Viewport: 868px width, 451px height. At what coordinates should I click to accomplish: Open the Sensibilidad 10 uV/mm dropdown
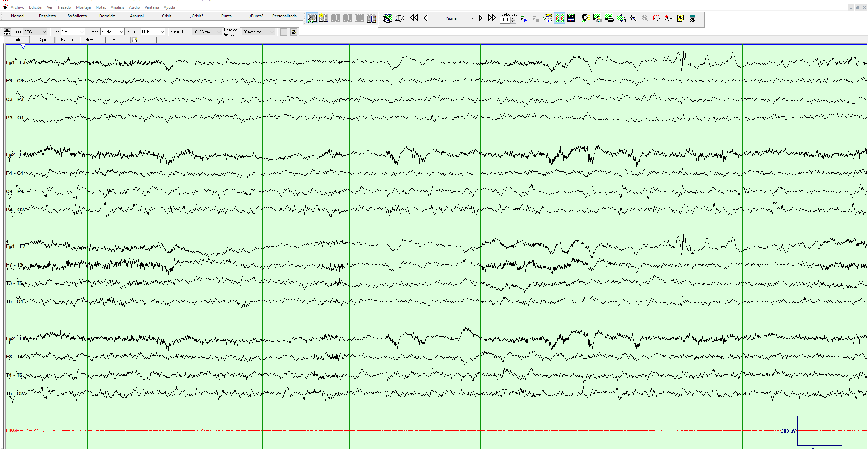point(207,32)
